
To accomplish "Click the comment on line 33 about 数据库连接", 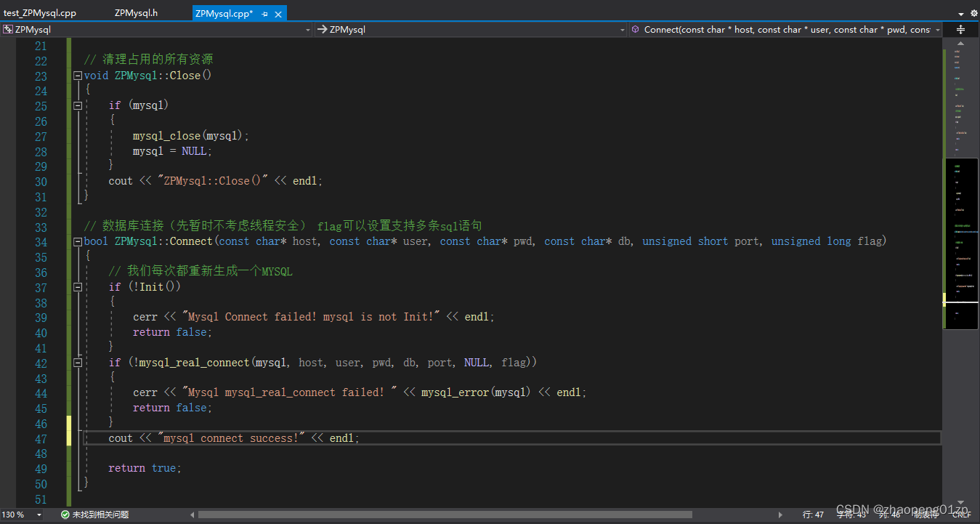I will click(283, 226).
